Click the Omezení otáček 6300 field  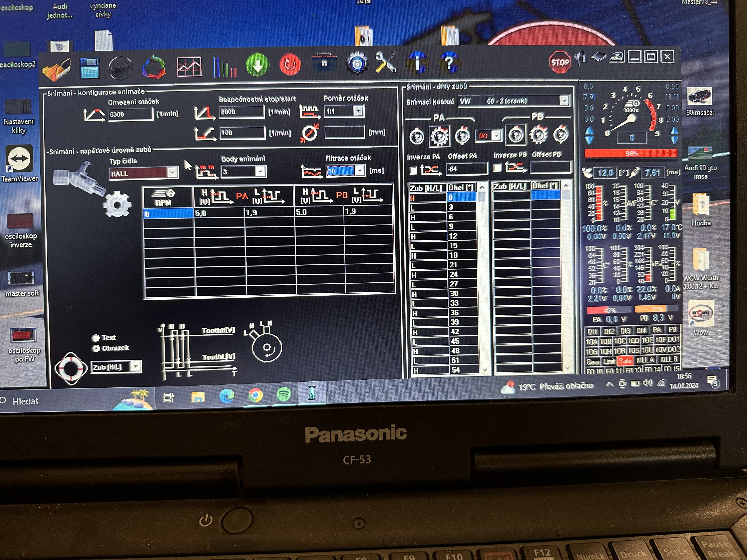[x=130, y=114]
